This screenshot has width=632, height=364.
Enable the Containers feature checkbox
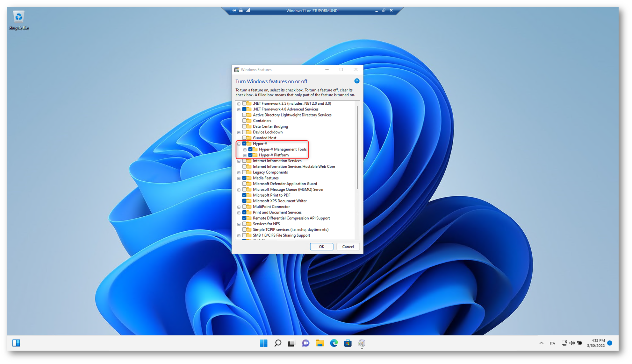(244, 121)
